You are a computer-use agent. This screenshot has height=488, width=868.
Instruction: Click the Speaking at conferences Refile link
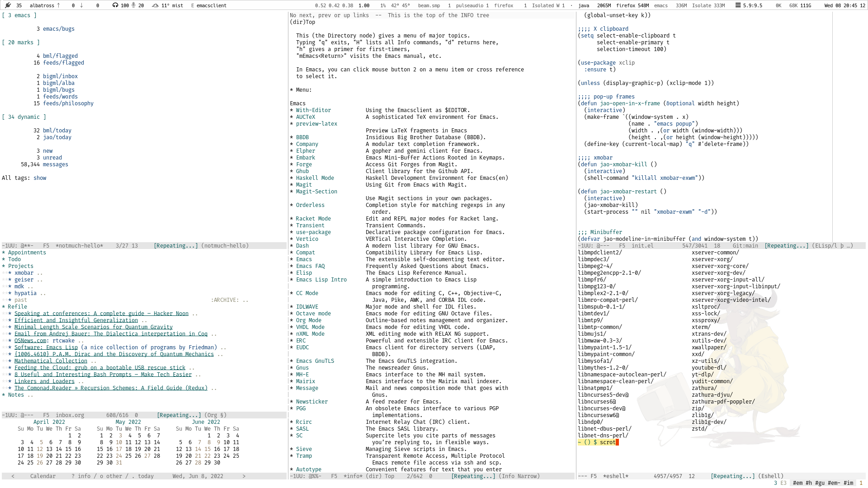click(101, 314)
